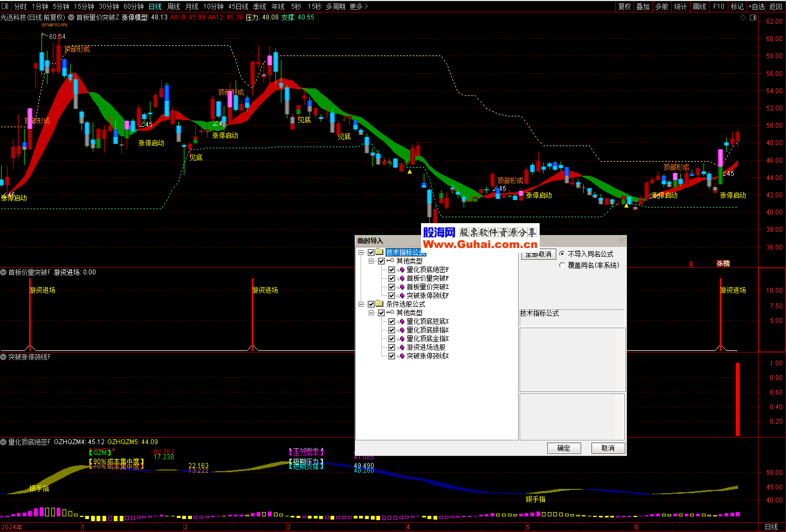Select the 量化顶底金指X tree row
Screen dimensions: 786x532
[x=428, y=338]
